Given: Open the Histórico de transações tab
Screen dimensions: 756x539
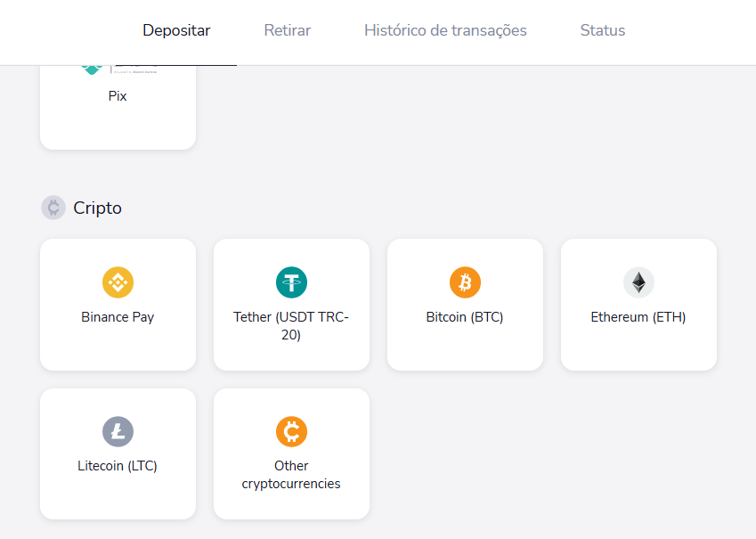Looking at the screenshot, I should pyautogui.click(x=445, y=30).
